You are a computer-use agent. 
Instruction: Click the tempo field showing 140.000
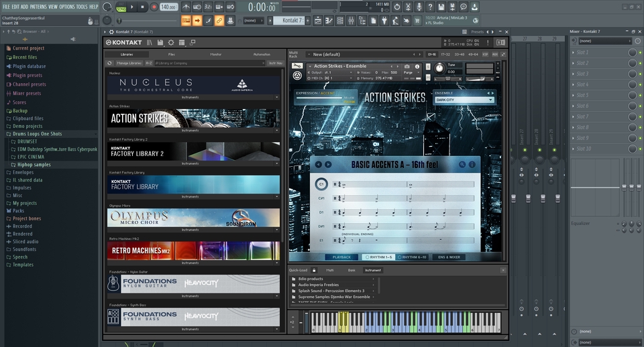click(168, 7)
